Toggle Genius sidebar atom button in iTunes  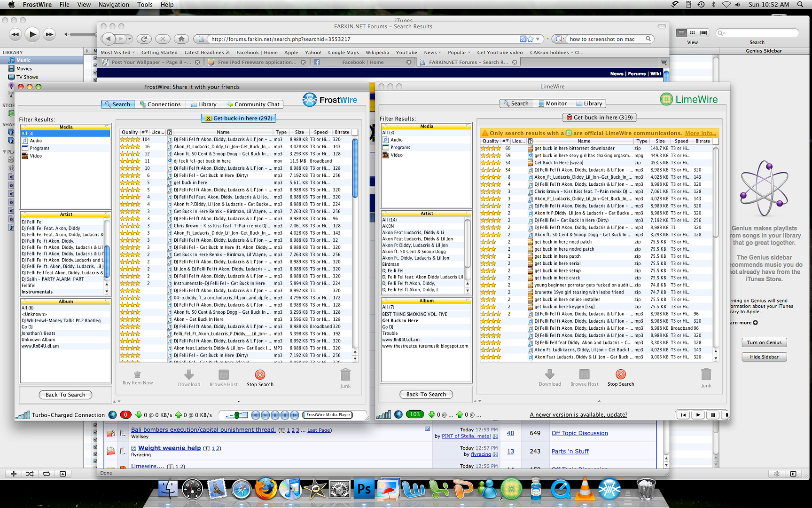click(x=777, y=474)
